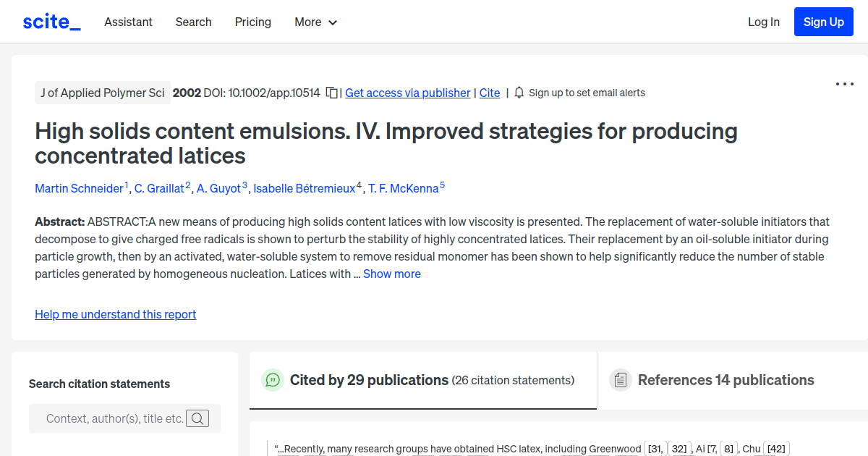
Task: Switch to the Cited by 29 publications tab
Action: pos(367,379)
